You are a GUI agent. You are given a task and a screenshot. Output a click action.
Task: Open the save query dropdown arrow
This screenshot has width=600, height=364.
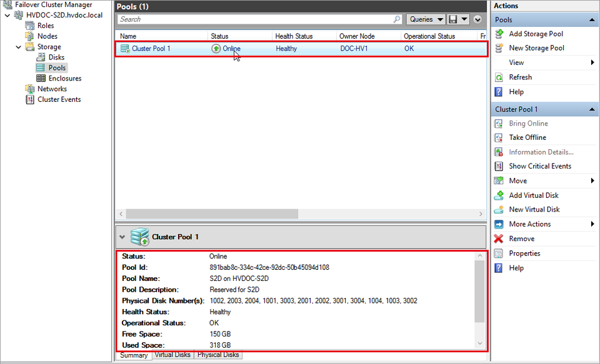(x=464, y=19)
